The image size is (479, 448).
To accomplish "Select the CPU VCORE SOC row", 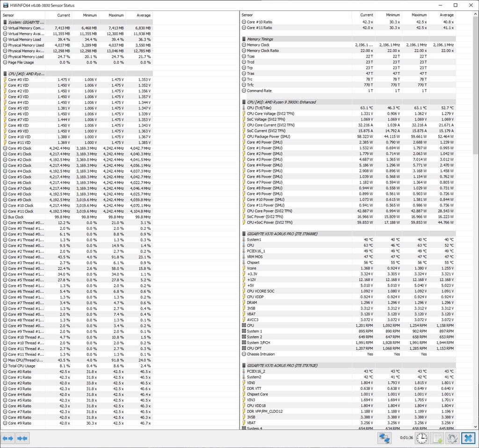I will (348, 291).
